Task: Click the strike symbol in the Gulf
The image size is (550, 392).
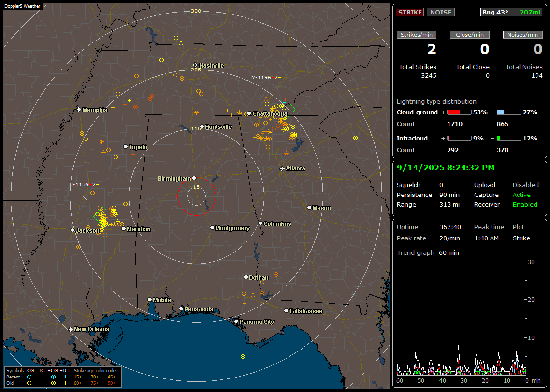Action: (243, 357)
